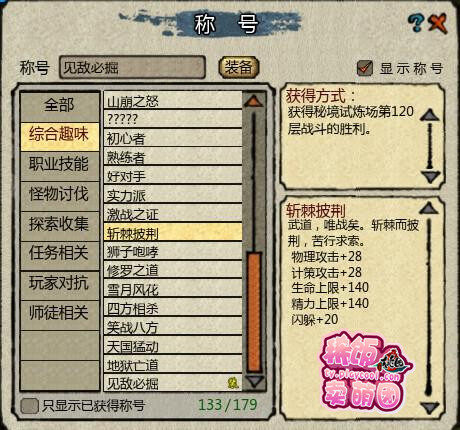This screenshot has height=430, width=460.
Task: Click the 称号 field showing 见敌必掘
Action: coord(132,68)
